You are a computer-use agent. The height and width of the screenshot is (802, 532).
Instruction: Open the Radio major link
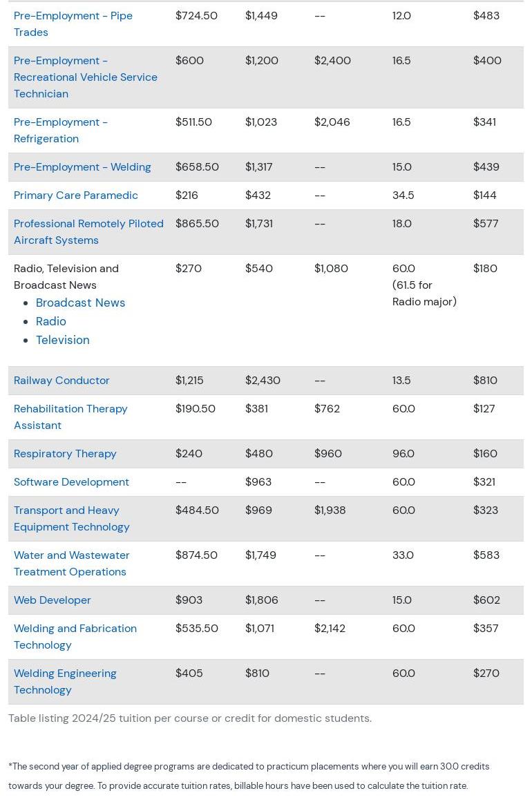pos(51,321)
